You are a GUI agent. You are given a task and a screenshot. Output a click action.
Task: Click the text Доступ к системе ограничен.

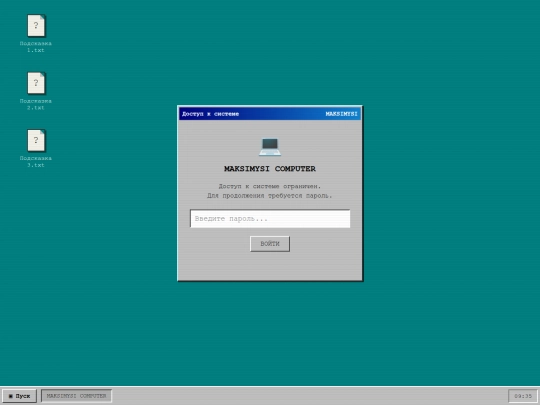[270, 186]
